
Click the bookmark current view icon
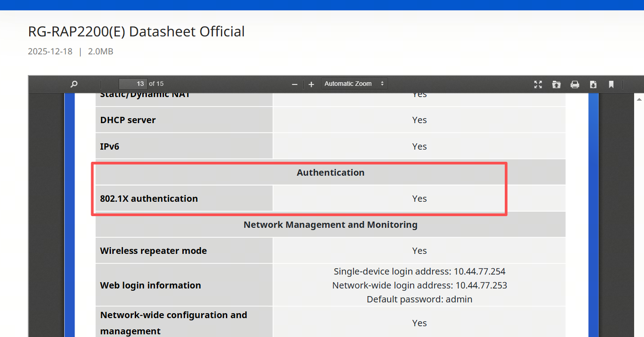coord(611,84)
